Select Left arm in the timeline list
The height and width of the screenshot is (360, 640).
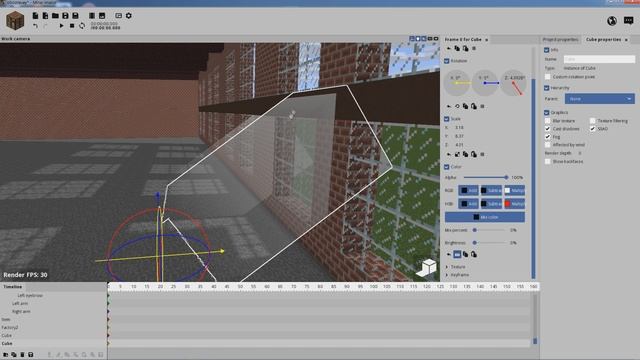pos(20,303)
